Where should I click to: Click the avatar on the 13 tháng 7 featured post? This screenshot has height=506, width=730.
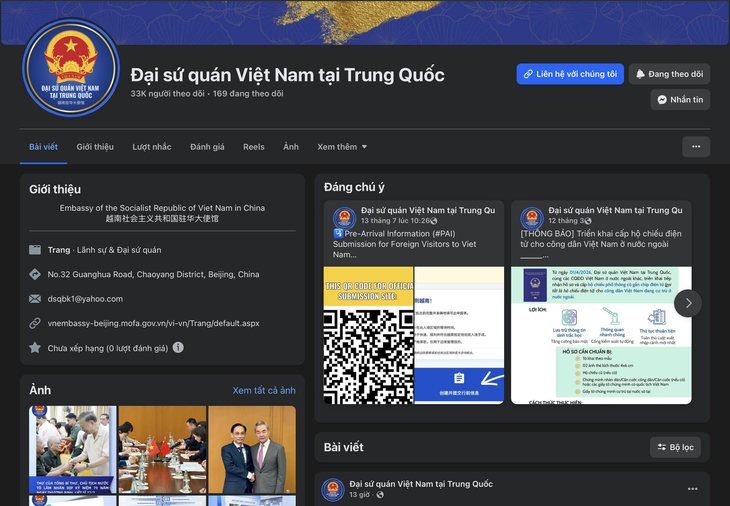click(345, 218)
